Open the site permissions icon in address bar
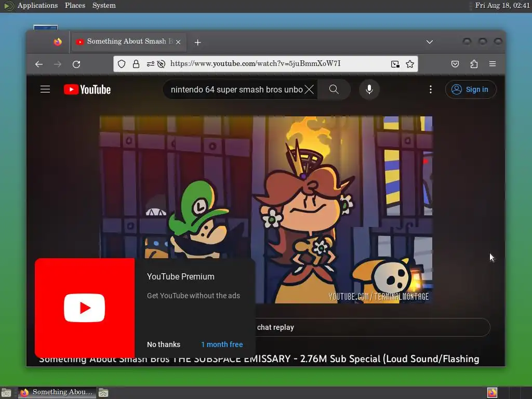The image size is (532, 399). (150, 64)
